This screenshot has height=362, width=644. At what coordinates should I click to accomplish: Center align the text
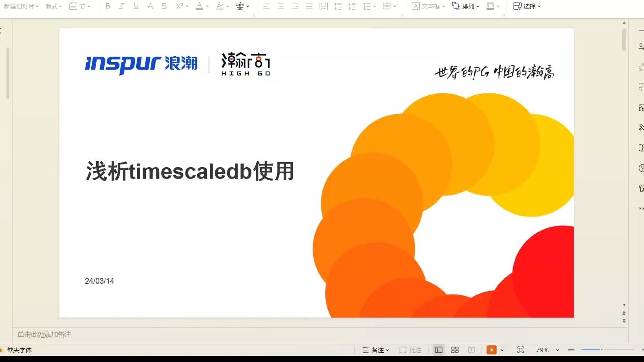[281, 6]
